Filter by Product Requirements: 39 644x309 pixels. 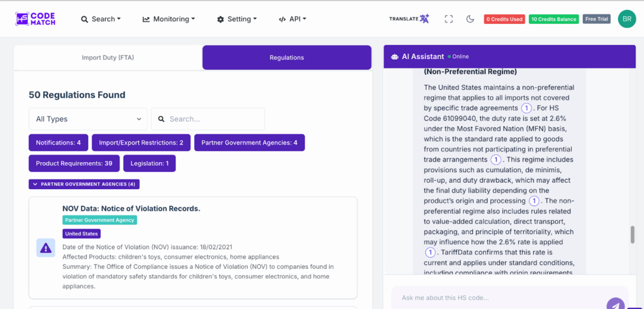(74, 163)
